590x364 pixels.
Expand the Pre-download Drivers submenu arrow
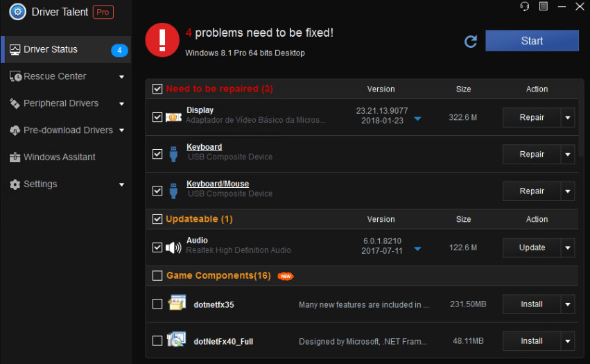[x=121, y=130]
